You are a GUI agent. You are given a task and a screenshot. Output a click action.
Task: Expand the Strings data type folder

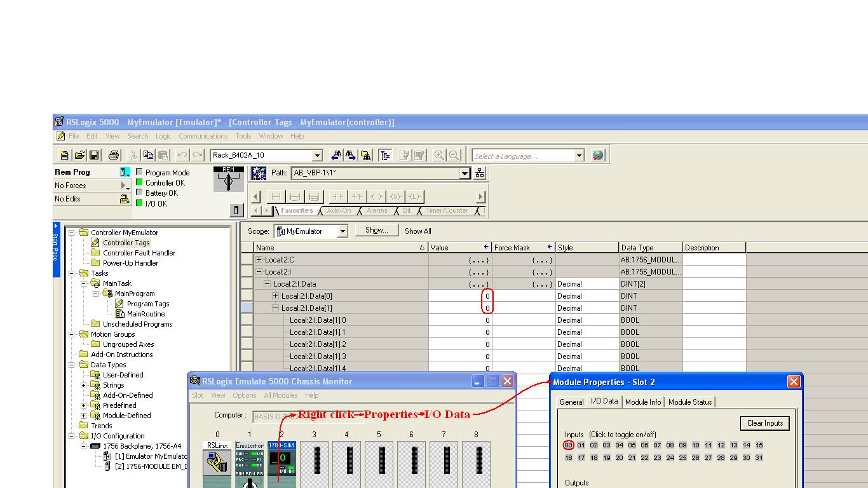coord(83,385)
